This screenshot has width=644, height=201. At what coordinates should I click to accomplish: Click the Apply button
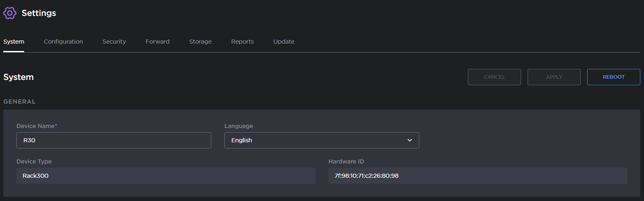pos(554,77)
